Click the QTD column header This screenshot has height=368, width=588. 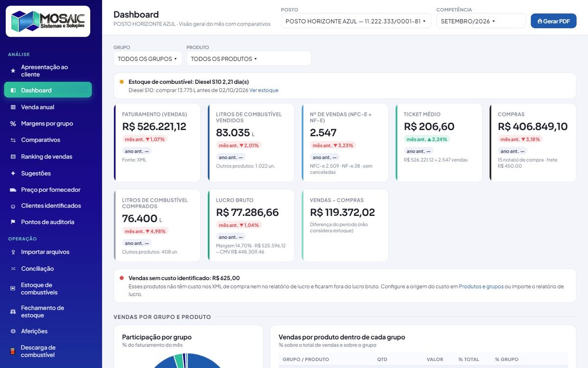pos(382,360)
